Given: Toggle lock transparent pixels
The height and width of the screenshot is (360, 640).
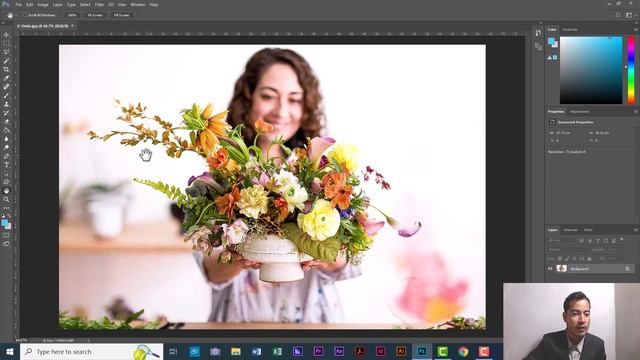Looking at the screenshot, I should (560, 259).
